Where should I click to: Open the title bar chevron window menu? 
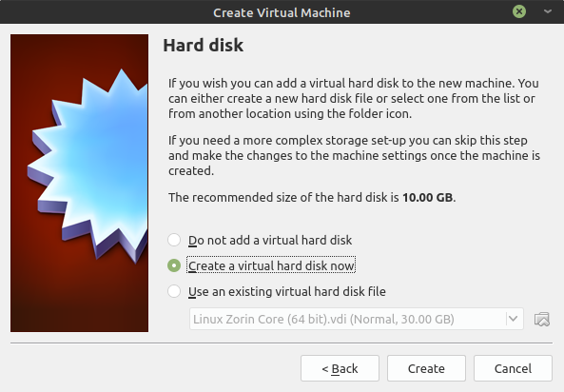[x=548, y=11]
